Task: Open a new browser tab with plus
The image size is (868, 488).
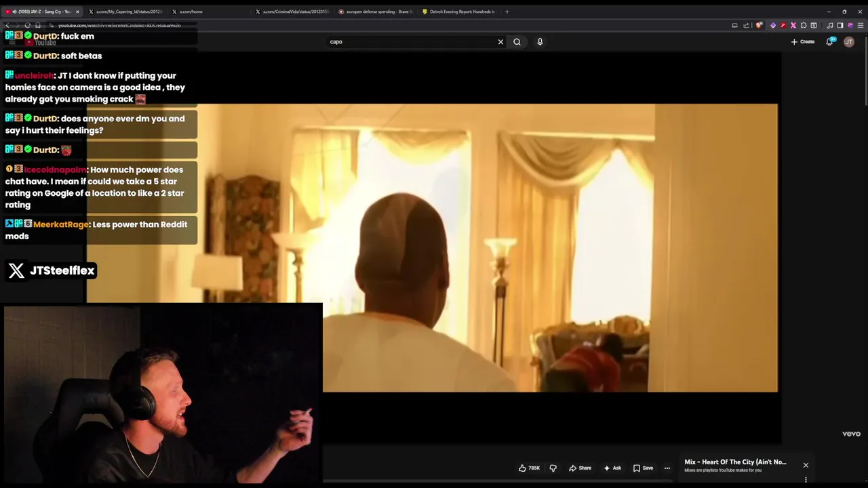Action: click(x=507, y=12)
